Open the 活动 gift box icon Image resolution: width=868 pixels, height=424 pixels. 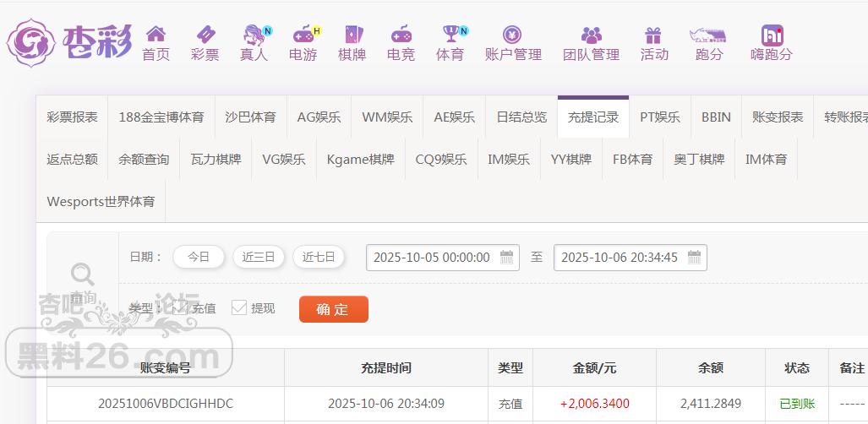[x=653, y=35]
